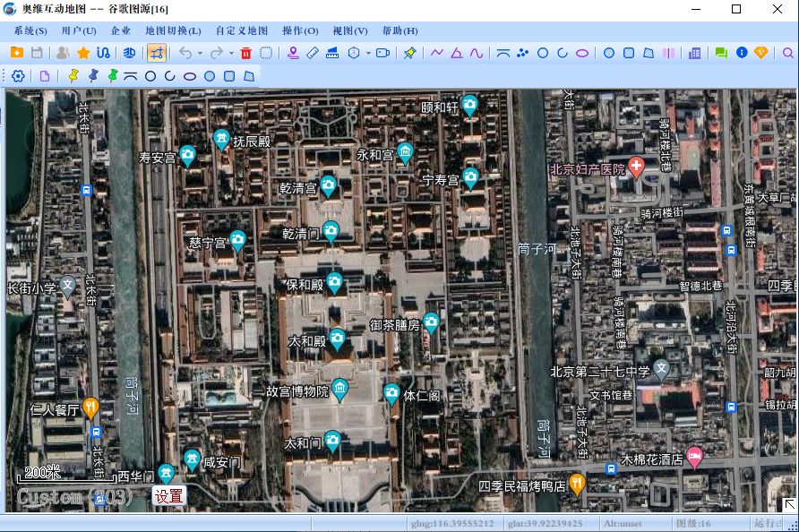Image resolution: width=799 pixels, height=532 pixels.
Task: Select the open arc circle tool
Action: [563, 53]
